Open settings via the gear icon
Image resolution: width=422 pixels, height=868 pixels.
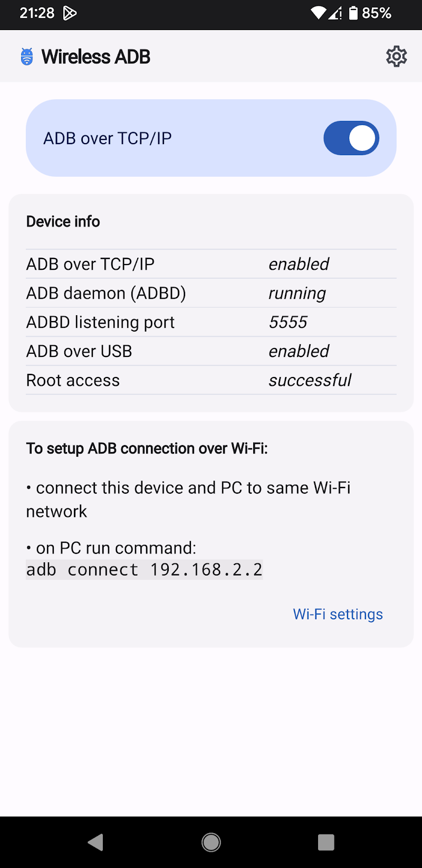pos(396,56)
